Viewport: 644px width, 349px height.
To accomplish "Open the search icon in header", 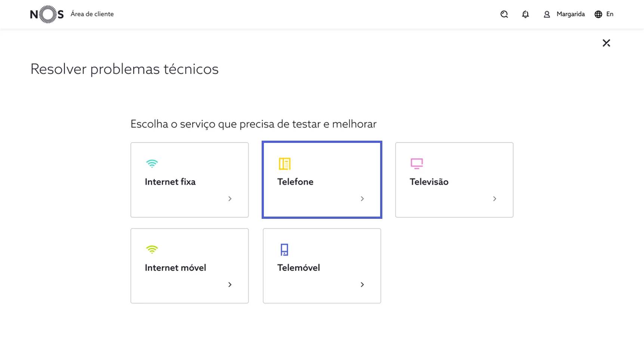I will [x=504, y=14].
